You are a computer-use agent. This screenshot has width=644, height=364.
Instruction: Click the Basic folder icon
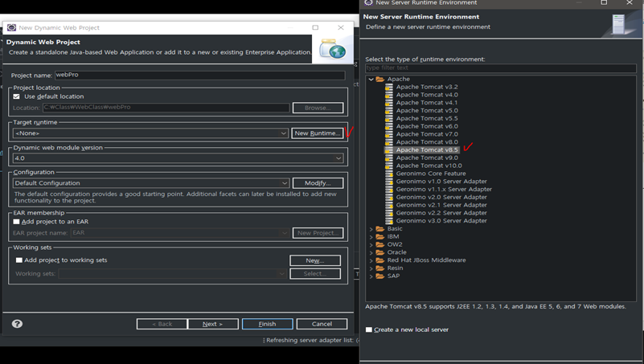(380, 228)
